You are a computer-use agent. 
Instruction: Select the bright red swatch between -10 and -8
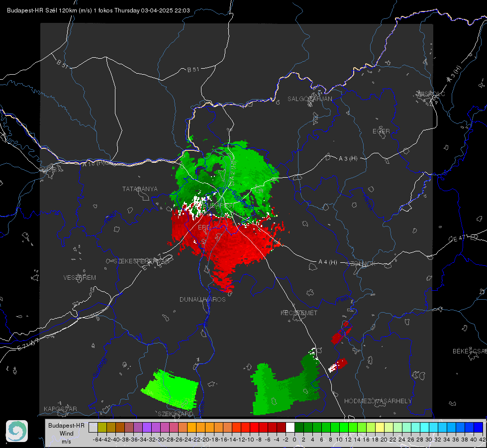[x=254, y=428]
